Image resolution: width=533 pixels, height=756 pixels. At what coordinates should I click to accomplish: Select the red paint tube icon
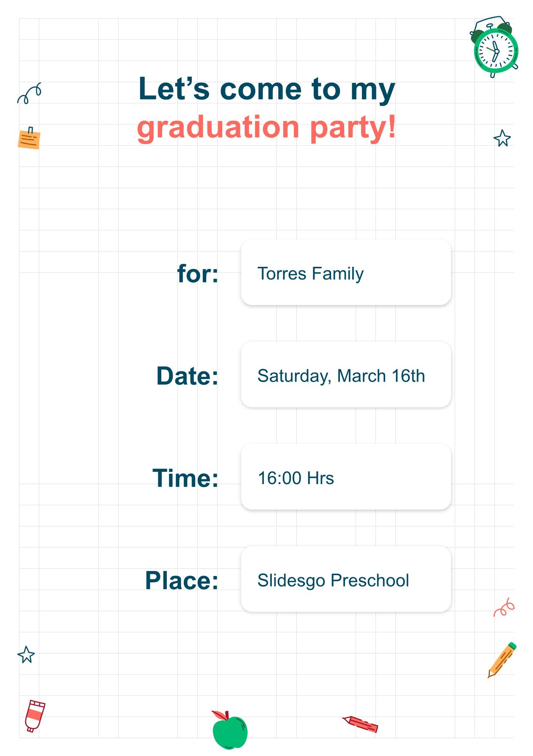tap(35, 716)
